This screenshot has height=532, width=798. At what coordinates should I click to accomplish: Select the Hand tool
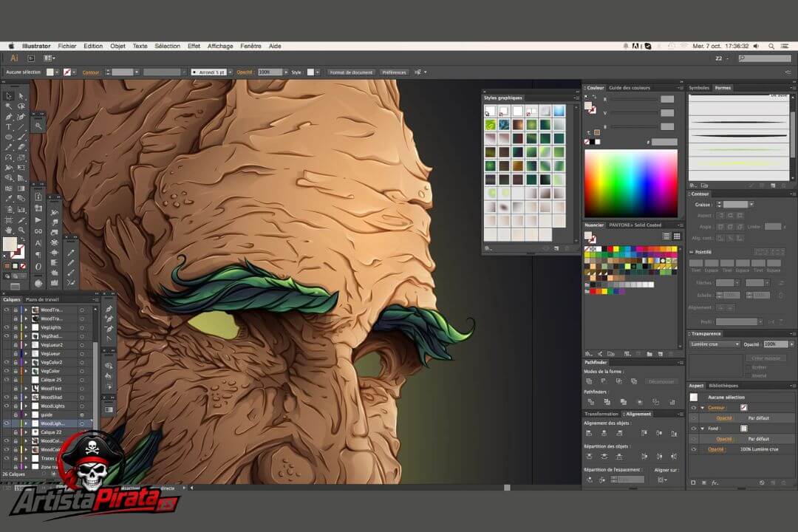click(9, 230)
